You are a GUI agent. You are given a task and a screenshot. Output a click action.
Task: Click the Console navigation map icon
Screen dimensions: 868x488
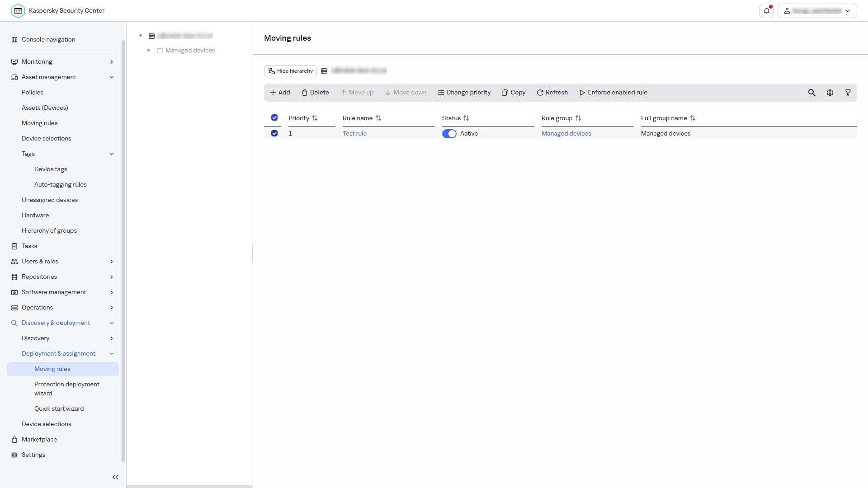[x=14, y=40]
